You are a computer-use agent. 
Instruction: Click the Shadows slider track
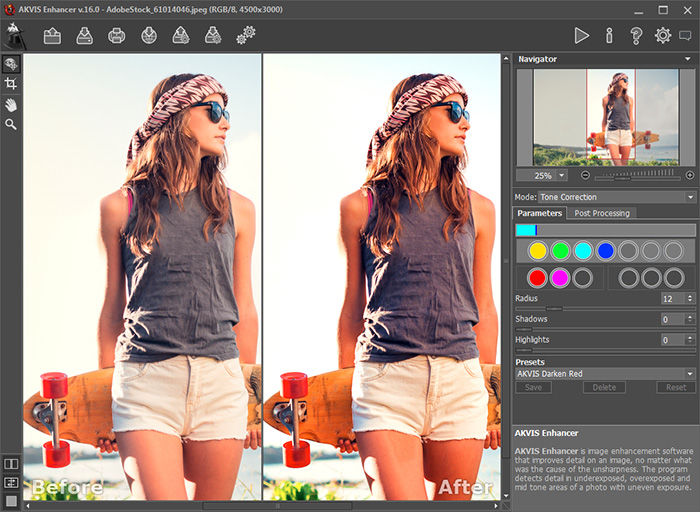605,329
